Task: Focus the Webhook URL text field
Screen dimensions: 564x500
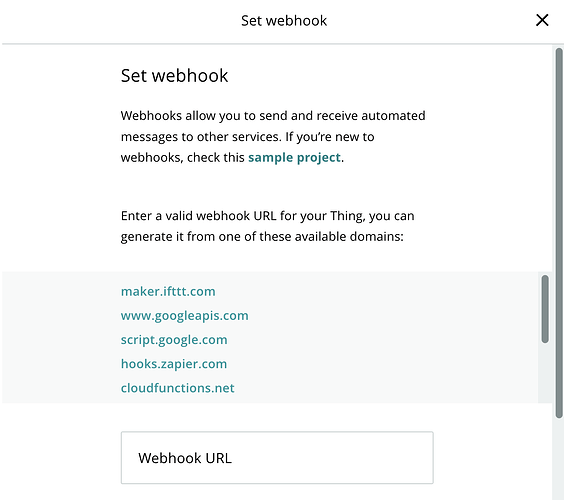Action: (x=277, y=458)
